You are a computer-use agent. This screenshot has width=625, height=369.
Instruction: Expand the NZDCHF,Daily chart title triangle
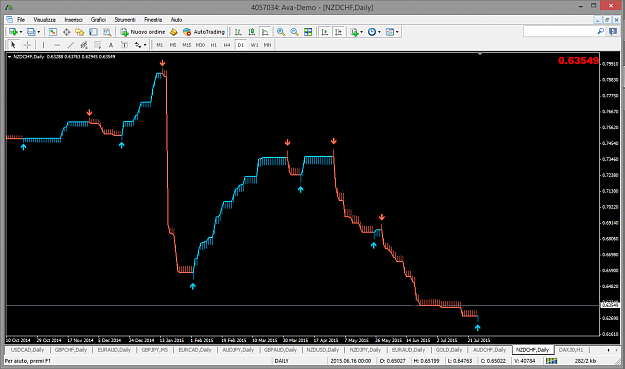click(9, 57)
